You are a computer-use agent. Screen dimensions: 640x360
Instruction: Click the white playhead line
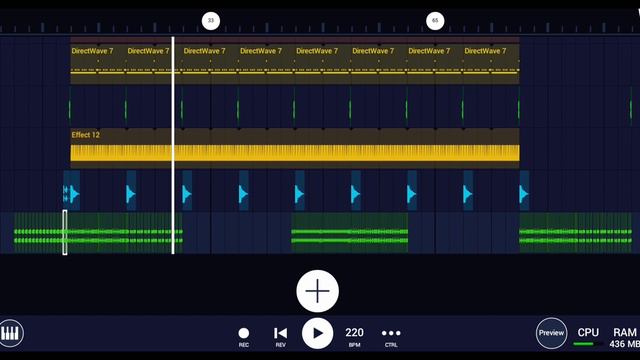tap(173, 145)
